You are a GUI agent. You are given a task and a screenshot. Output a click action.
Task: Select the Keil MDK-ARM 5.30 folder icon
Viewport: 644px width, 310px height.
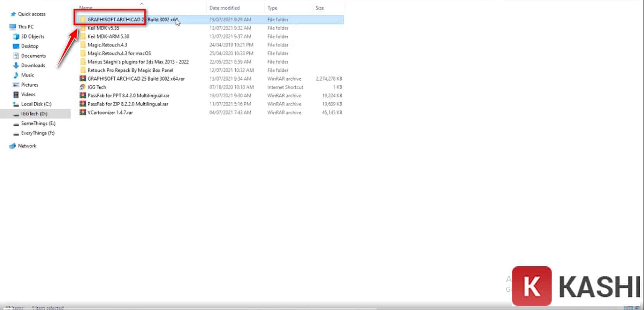coord(83,36)
